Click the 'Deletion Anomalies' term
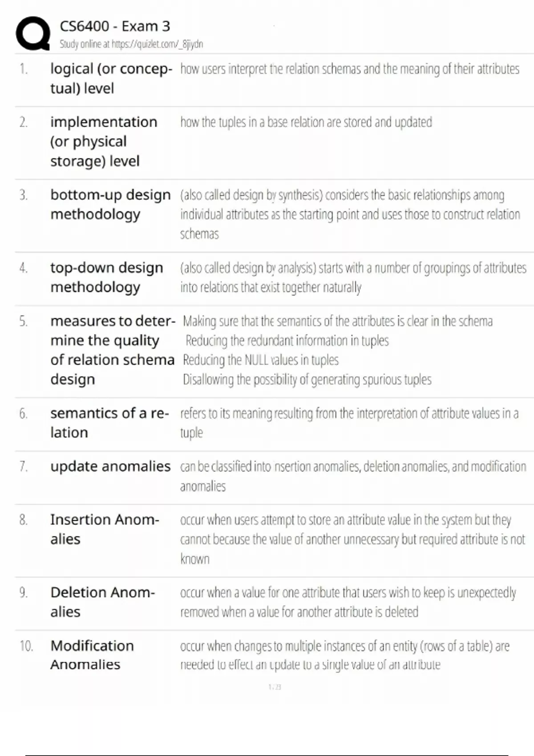 102,602
